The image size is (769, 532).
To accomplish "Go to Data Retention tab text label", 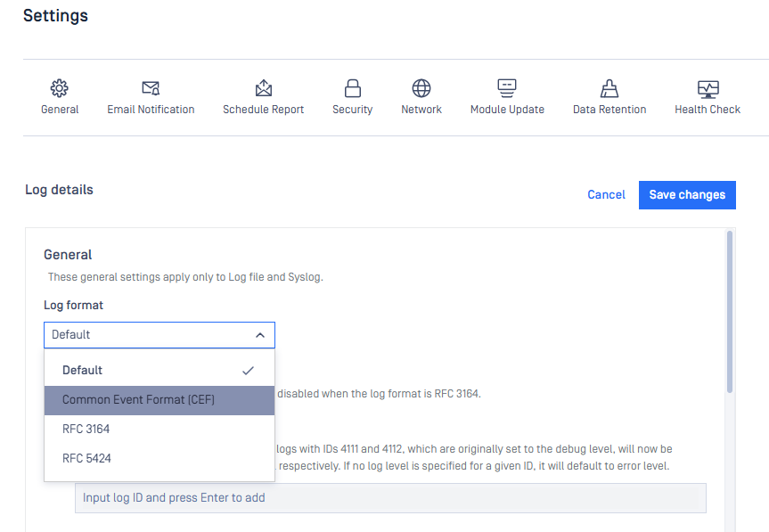I will [x=609, y=110].
